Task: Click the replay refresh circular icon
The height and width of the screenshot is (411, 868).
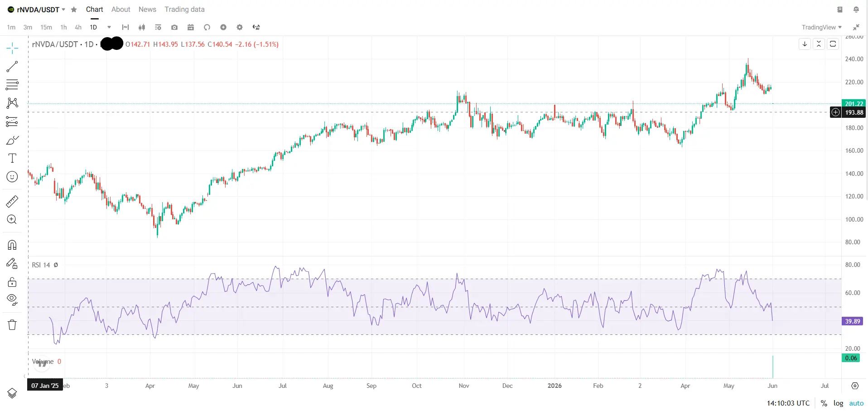Action: 207,27
